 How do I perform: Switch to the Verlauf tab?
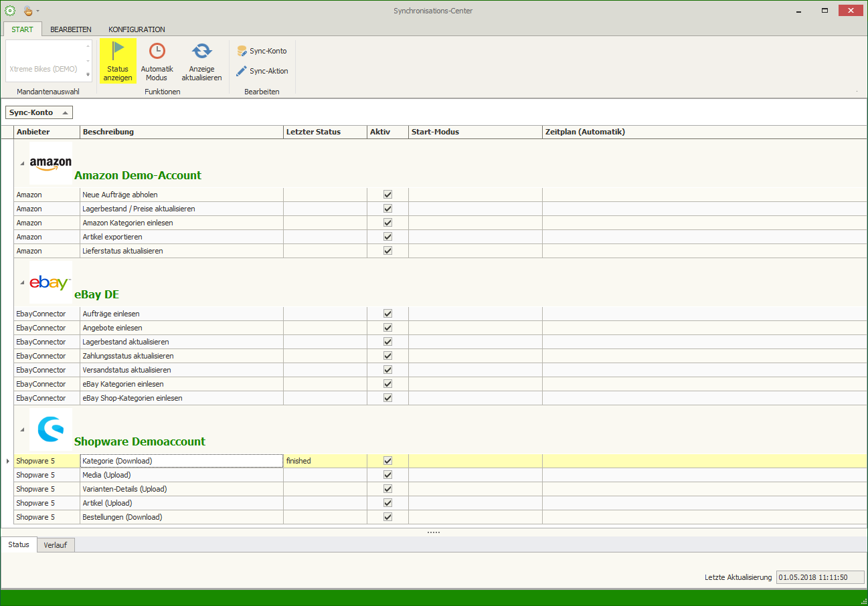click(x=56, y=545)
